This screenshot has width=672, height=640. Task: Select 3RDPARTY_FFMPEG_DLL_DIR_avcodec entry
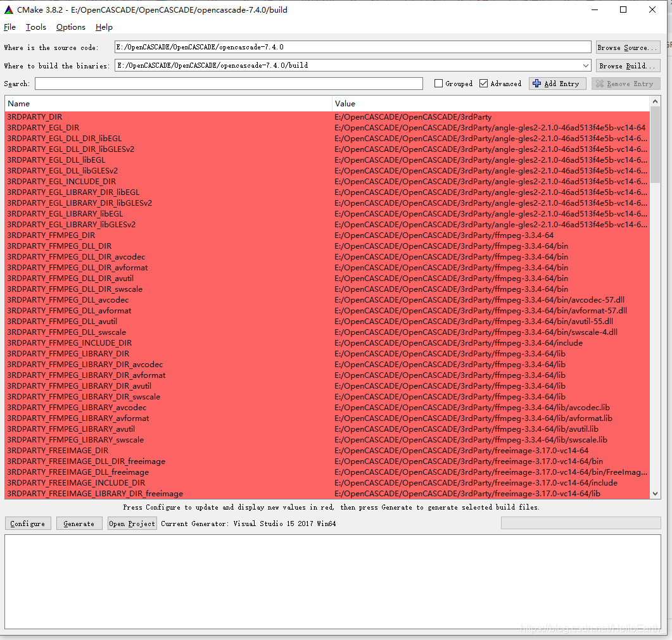click(x=76, y=257)
